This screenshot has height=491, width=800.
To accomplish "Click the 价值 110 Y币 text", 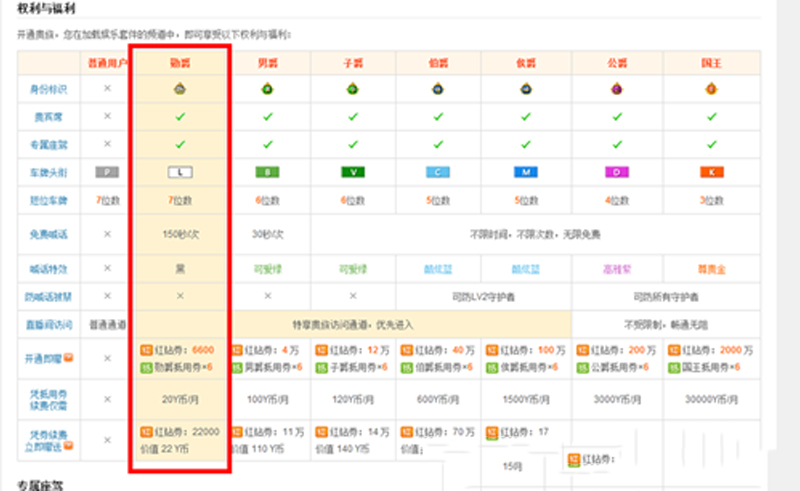I will pos(256,450).
